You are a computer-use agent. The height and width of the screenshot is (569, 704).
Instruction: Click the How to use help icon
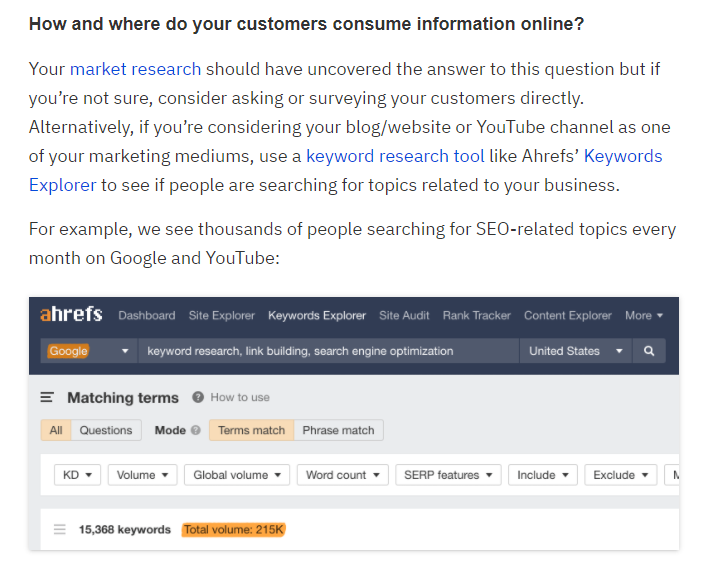198,398
